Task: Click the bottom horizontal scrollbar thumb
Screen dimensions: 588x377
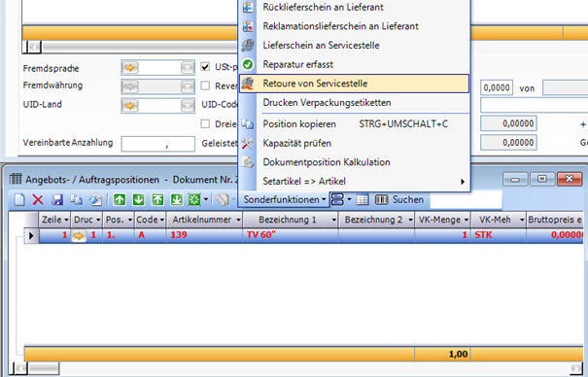Action: 44,368
